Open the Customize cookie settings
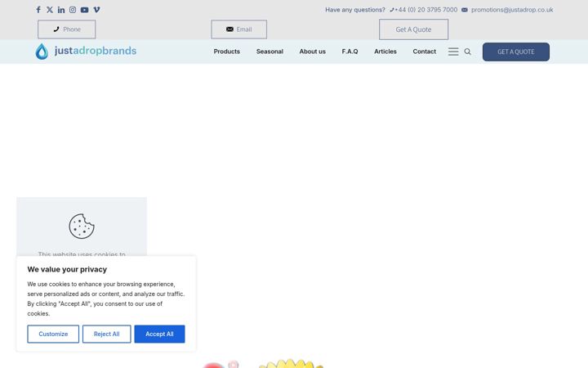This screenshot has height=368, width=588. click(x=53, y=334)
